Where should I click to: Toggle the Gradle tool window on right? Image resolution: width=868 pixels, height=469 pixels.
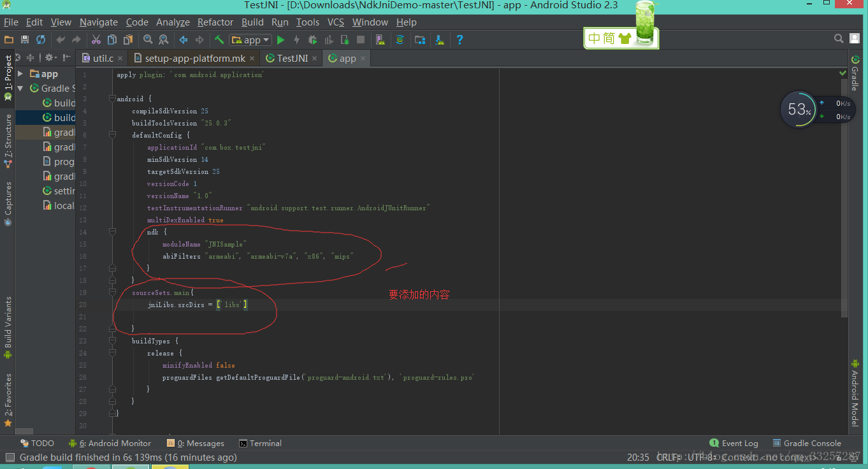coord(855,73)
